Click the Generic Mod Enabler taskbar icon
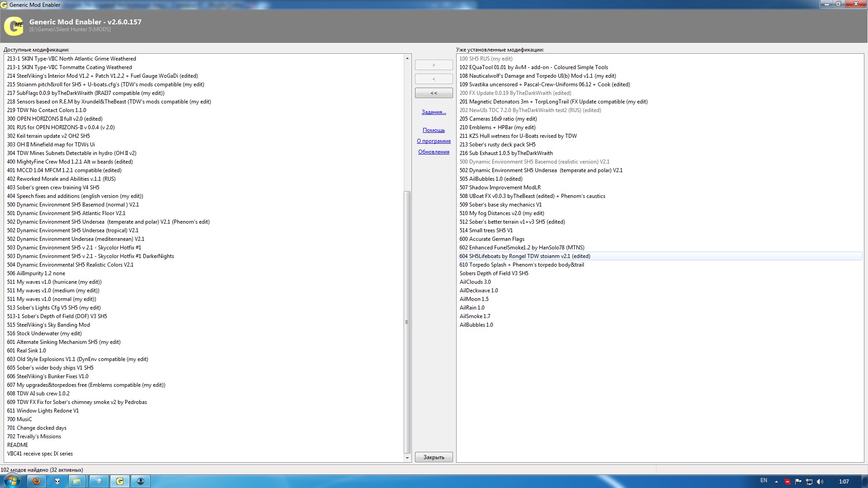Image resolution: width=868 pixels, height=488 pixels. pyautogui.click(x=120, y=481)
